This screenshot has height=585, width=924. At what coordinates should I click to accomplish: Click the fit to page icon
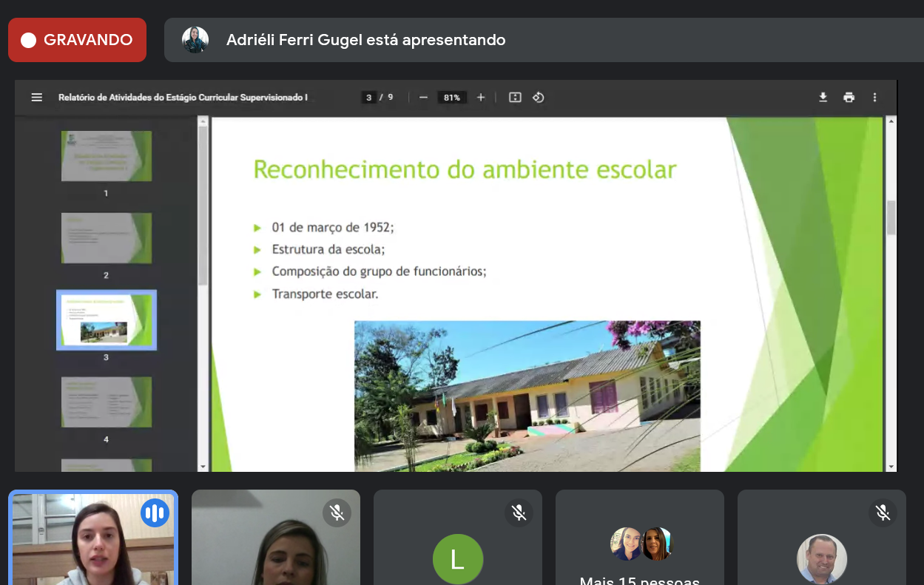pos(516,98)
